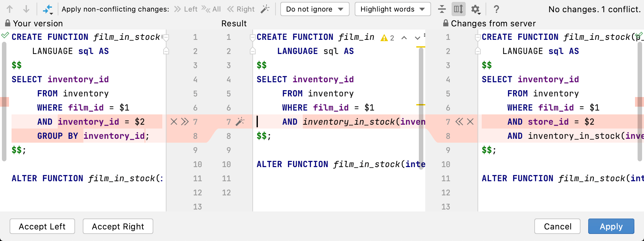Click 'AND store_id = $2' in server changes

tap(551, 122)
